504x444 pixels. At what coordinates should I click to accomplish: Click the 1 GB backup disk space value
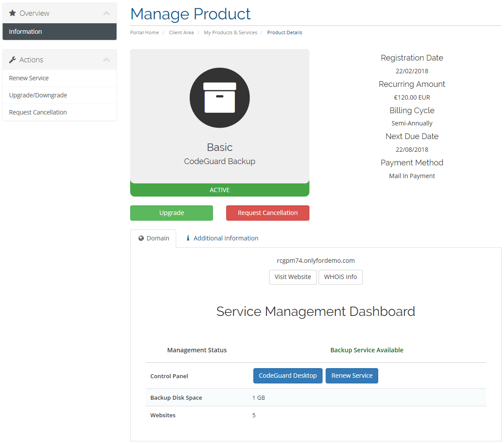(x=259, y=397)
